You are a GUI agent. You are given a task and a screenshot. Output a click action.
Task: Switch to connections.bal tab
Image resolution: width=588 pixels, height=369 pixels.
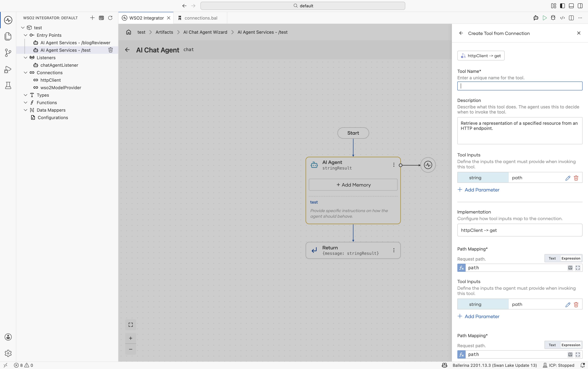200,18
